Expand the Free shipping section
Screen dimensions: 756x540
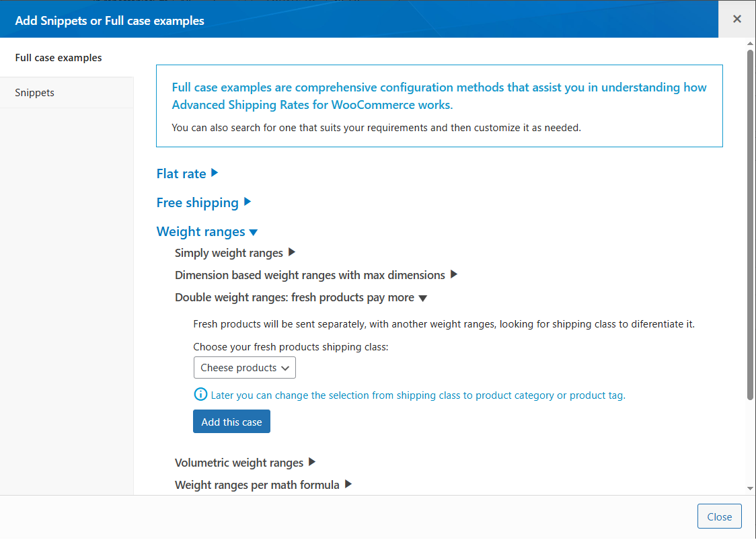coord(248,202)
